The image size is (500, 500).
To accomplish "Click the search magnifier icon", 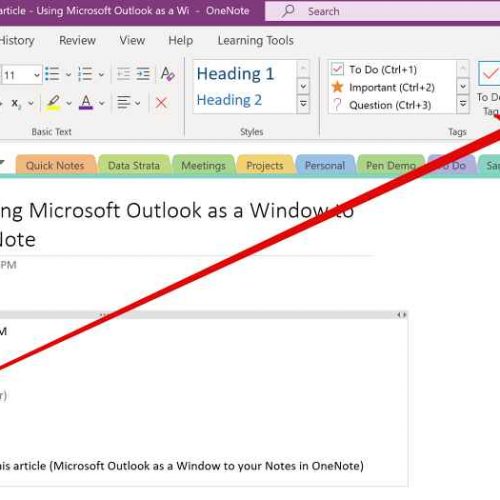I will (x=288, y=11).
